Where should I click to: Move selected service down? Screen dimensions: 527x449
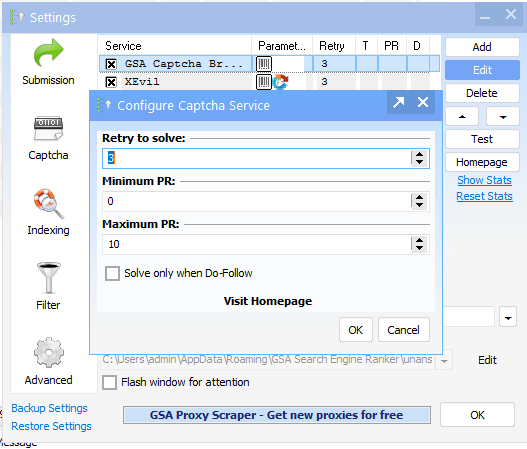pos(503,117)
